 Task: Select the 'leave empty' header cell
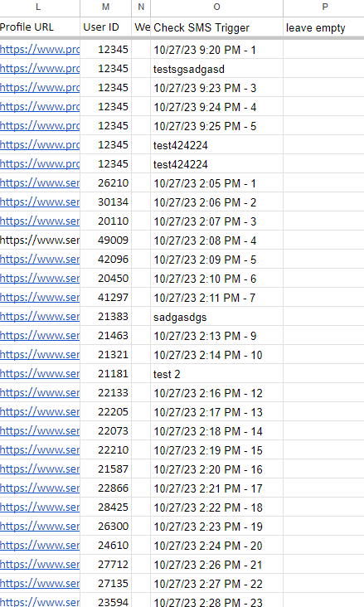323,27
